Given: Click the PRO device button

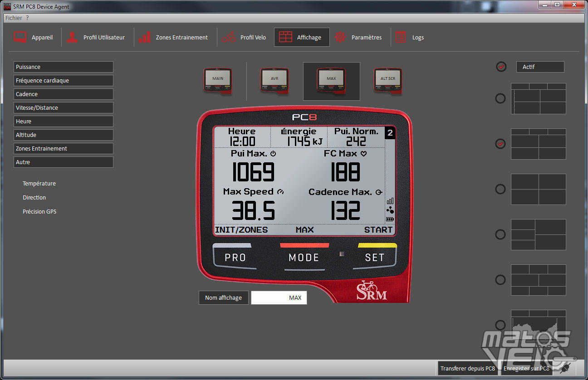Looking at the screenshot, I should tap(235, 256).
